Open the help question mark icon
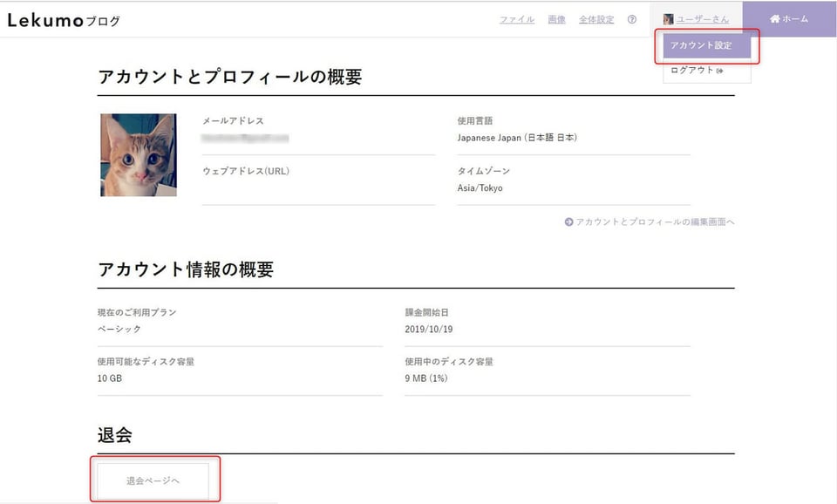 631,19
